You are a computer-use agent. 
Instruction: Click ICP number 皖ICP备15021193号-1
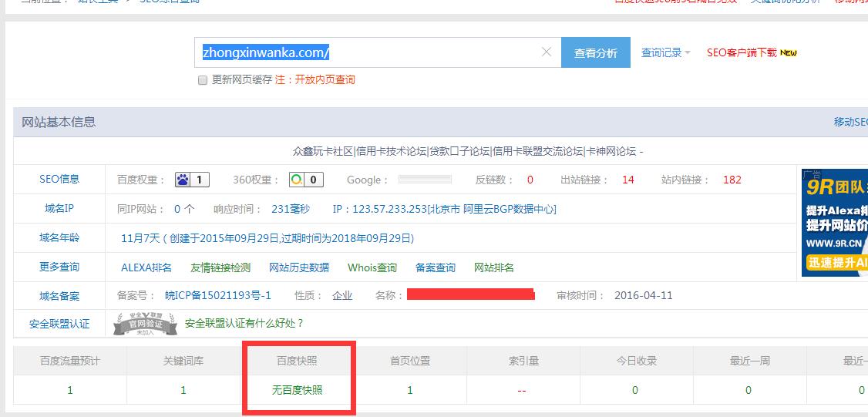tap(218, 295)
